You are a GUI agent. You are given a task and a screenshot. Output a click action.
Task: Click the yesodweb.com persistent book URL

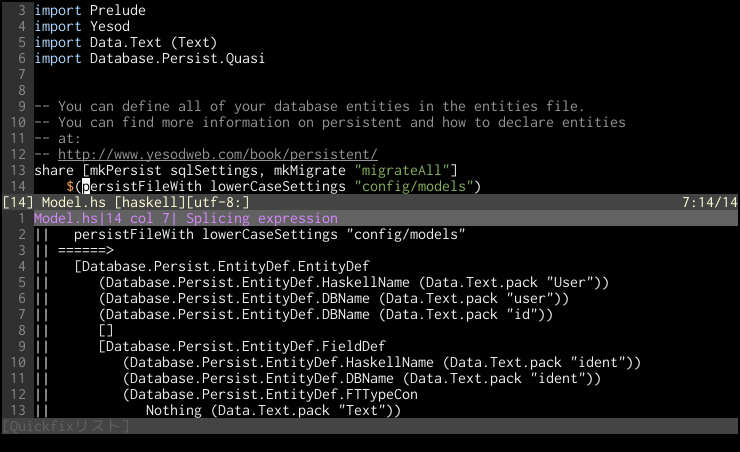[217, 154]
